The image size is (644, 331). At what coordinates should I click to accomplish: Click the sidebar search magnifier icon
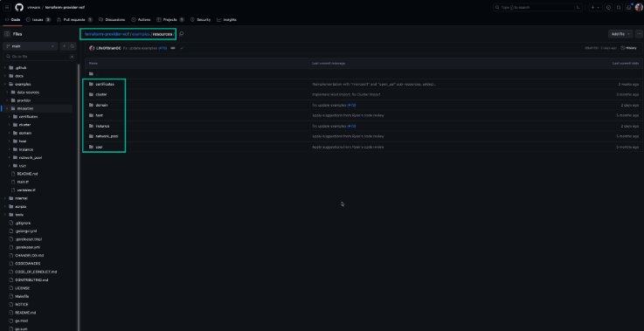[x=72, y=46]
